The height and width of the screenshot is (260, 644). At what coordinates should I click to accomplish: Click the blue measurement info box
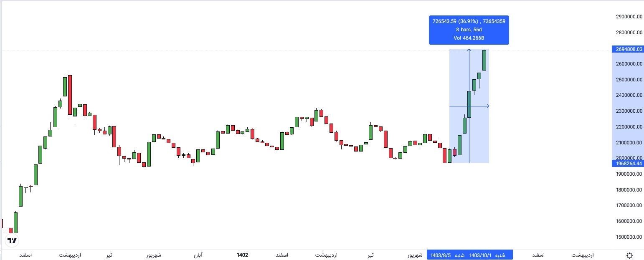[x=469, y=30]
